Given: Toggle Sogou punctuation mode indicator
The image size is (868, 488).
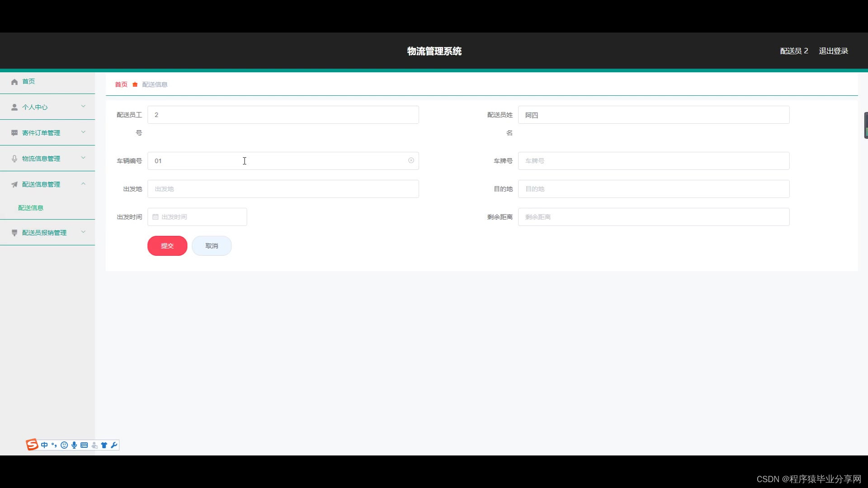Looking at the screenshot, I should (54, 445).
